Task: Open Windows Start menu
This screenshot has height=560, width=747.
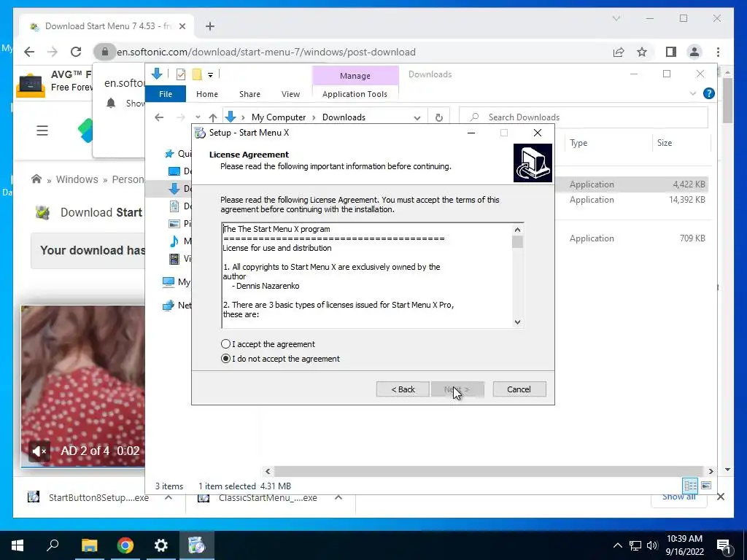Action: tap(18, 545)
